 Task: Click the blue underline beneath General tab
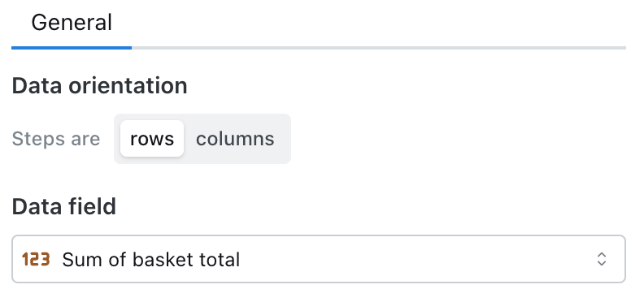click(72, 48)
